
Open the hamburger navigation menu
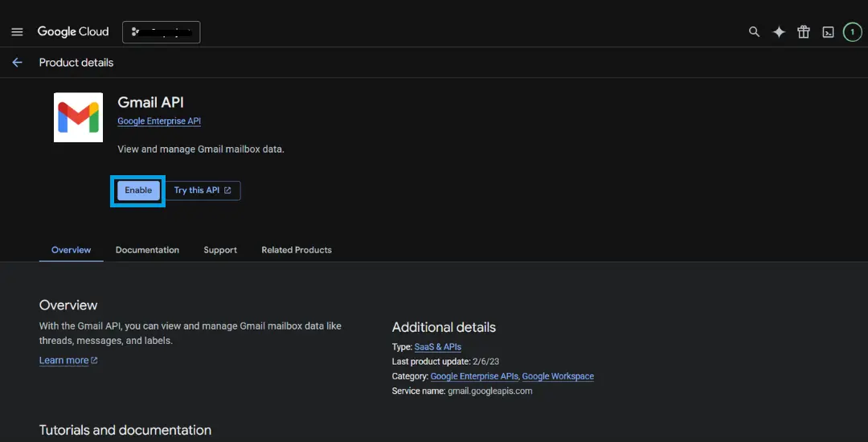(x=17, y=32)
